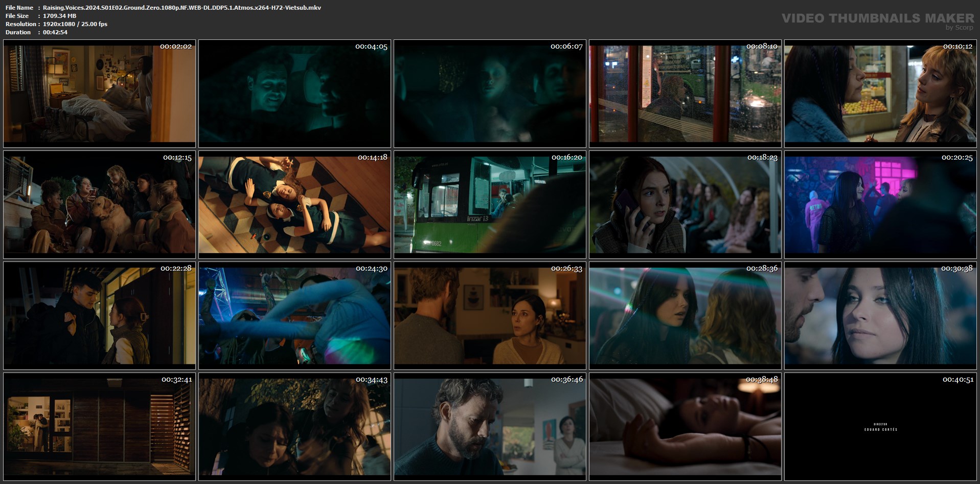Choose the frame at 00:26:33

[490, 316]
